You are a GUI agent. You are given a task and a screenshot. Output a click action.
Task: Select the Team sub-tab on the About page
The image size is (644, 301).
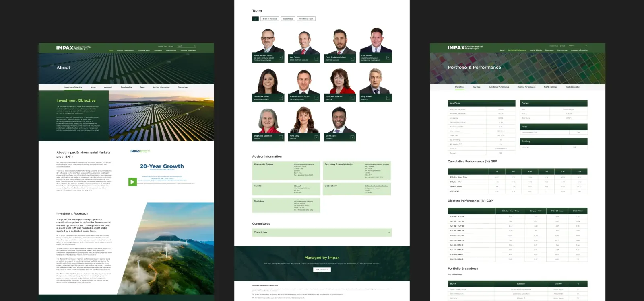pyautogui.click(x=142, y=87)
